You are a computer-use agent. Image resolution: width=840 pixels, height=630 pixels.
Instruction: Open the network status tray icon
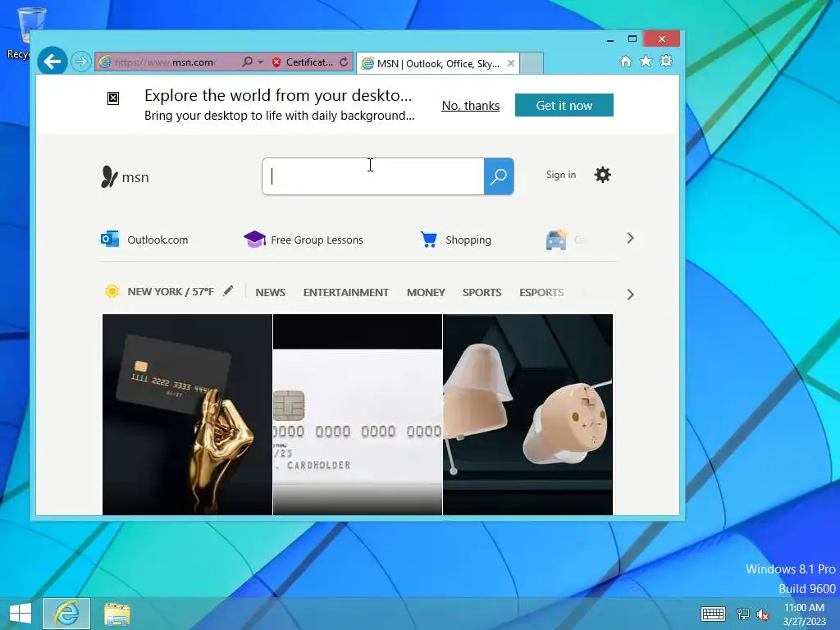click(x=743, y=614)
